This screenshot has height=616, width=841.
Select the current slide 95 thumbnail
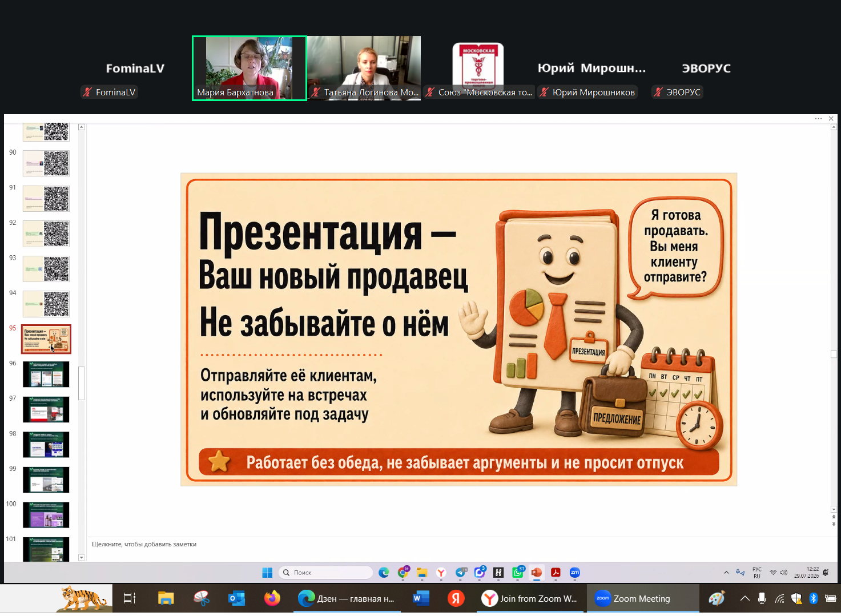(x=46, y=339)
